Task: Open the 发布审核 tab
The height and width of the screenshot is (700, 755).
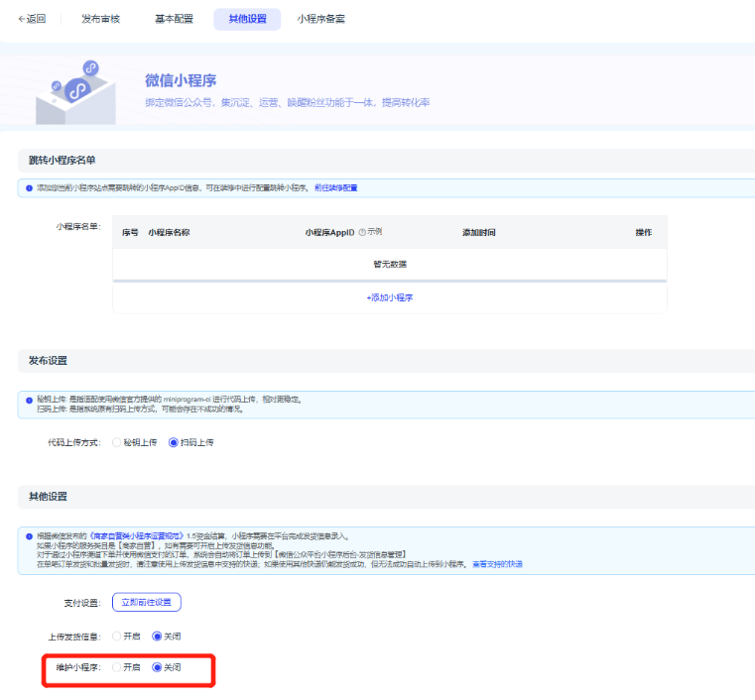Action: click(x=100, y=19)
